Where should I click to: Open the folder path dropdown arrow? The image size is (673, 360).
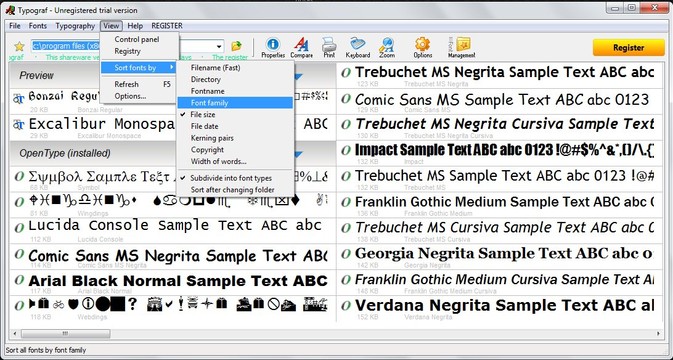[x=219, y=46]
